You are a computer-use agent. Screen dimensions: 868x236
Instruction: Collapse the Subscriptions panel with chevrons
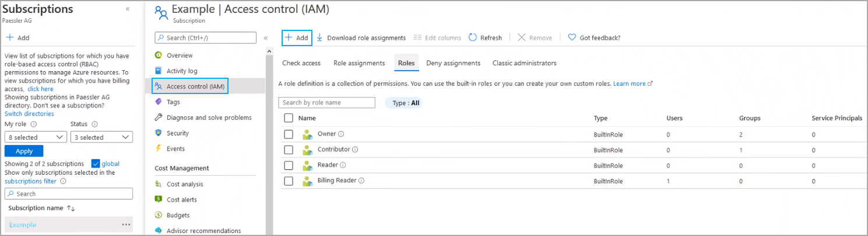click(128, 9)
